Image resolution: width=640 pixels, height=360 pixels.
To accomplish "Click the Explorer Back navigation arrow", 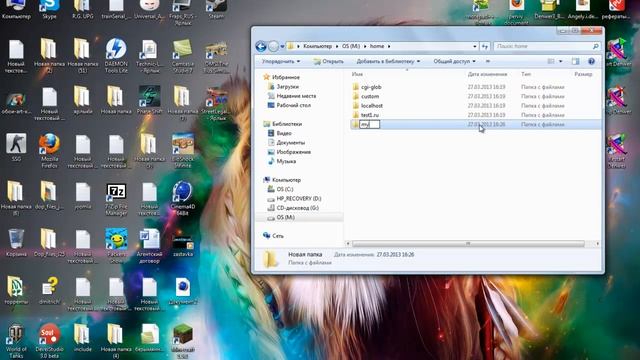I will (261, 47).
